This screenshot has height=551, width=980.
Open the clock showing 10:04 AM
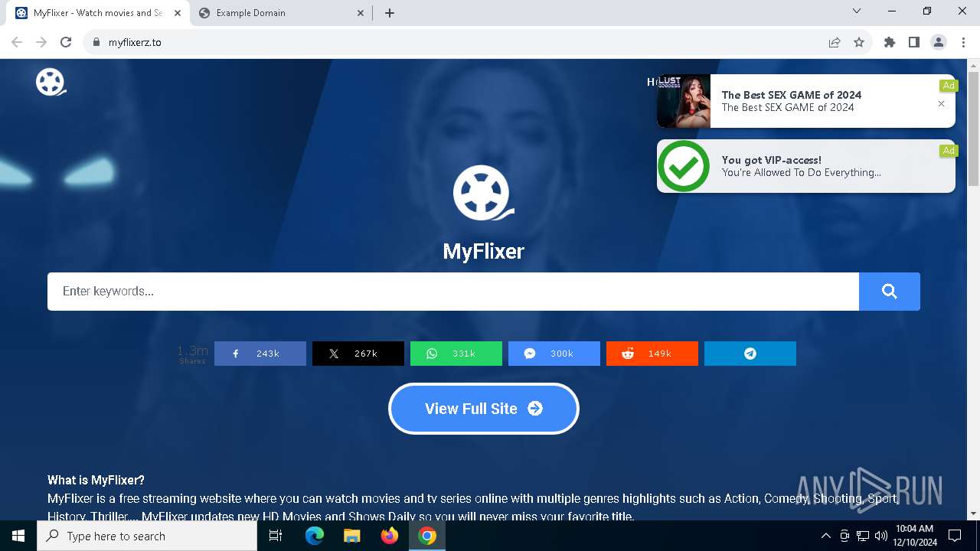914,536
